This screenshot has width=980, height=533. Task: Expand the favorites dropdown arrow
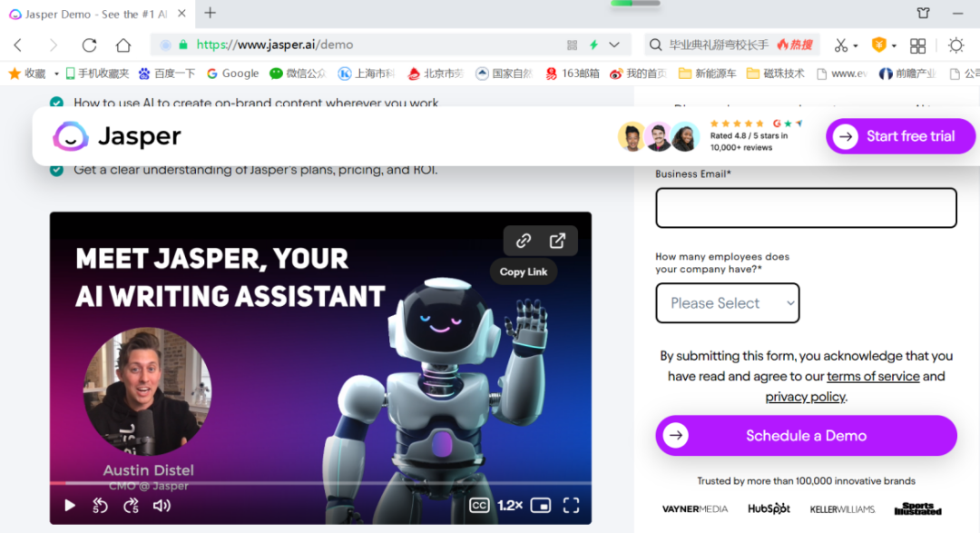[56, 74]
